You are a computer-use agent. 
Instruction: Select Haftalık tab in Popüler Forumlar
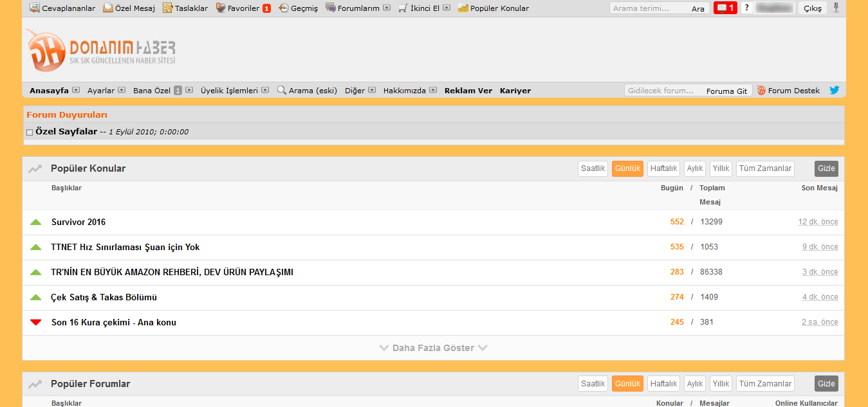(x=663, y=383)
